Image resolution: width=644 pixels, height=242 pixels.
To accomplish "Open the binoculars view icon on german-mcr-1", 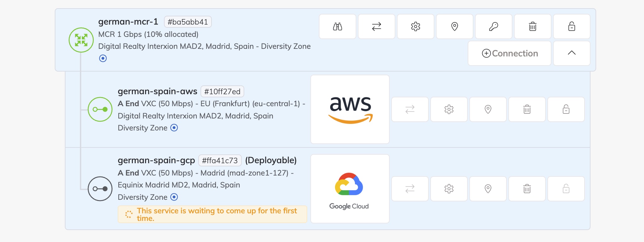I will [337, 26].
